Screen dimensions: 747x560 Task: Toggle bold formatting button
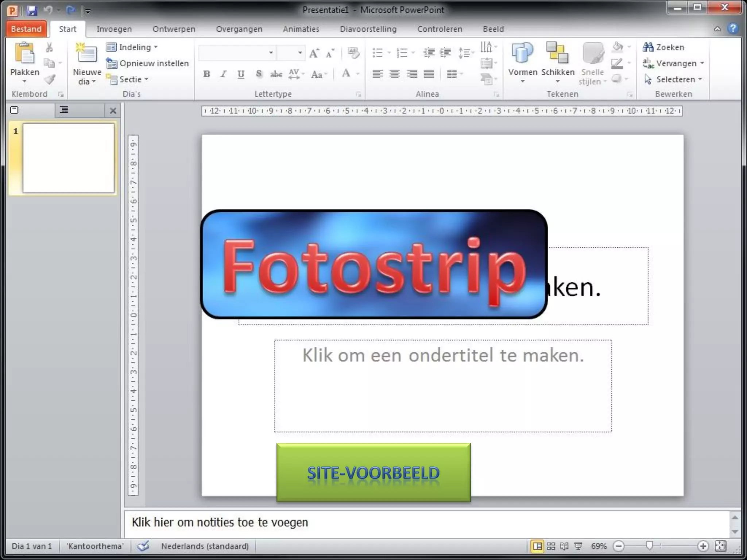[206, 74]
